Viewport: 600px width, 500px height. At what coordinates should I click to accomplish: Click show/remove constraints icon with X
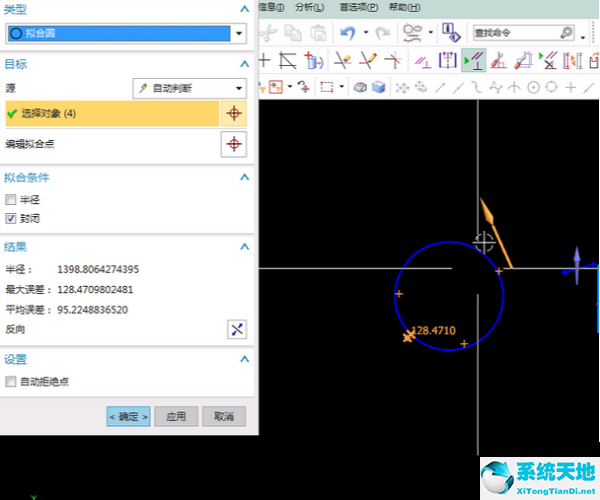coord(548,60)
